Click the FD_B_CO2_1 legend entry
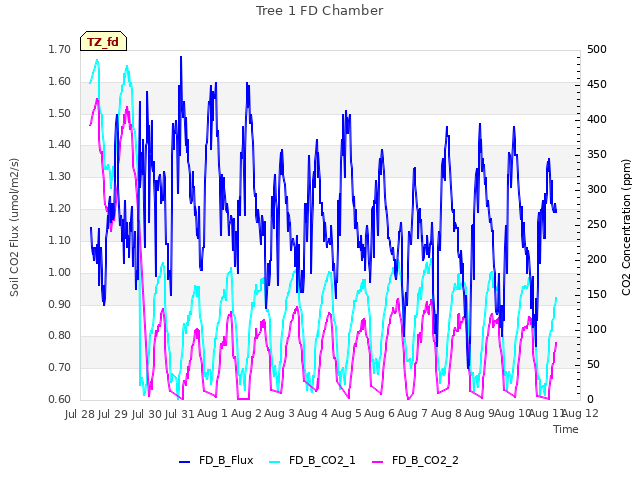 (313, 461)
